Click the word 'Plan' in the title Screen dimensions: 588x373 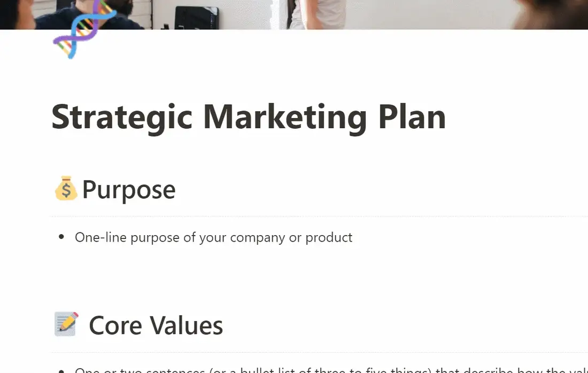[x=412, y=117]
